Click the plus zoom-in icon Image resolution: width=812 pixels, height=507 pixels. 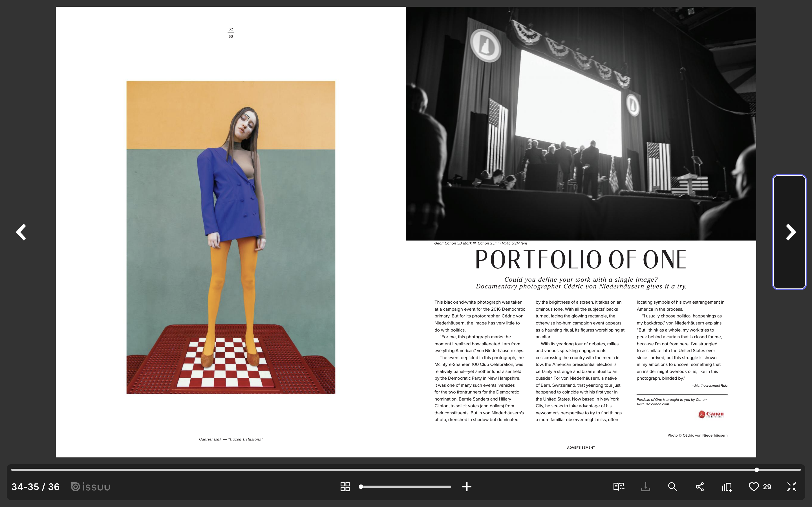[x=467, y=486]
